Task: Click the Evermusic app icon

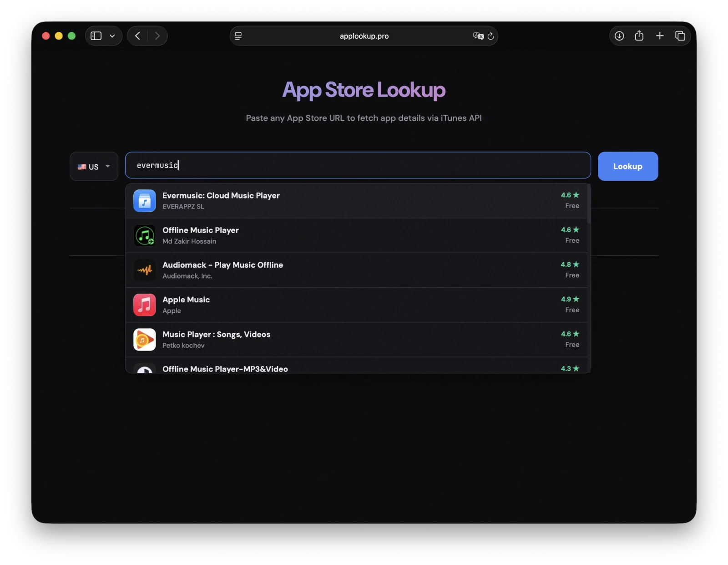Action: click(x=145, y=201)
